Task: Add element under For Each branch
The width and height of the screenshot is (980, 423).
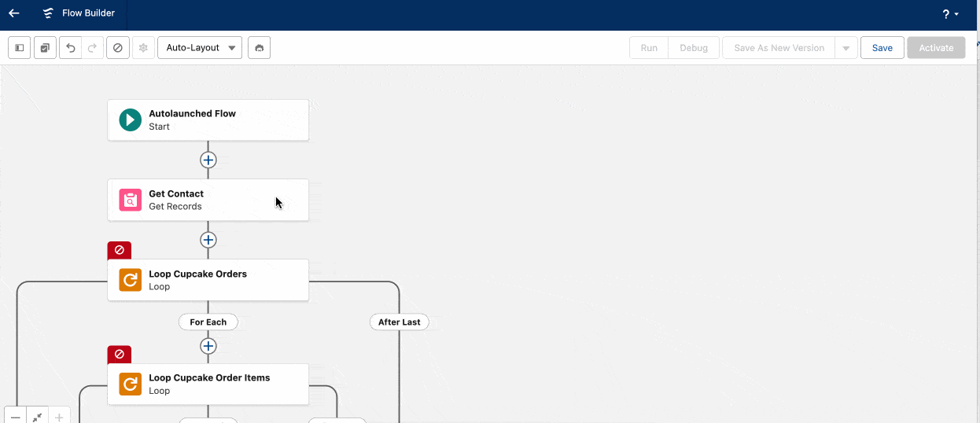Action: pos(208,346)
